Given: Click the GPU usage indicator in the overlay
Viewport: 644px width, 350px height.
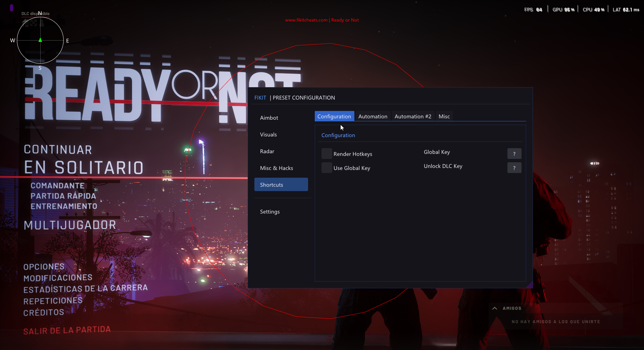Looking at the screenshot, I should click(x=563, y=9).
